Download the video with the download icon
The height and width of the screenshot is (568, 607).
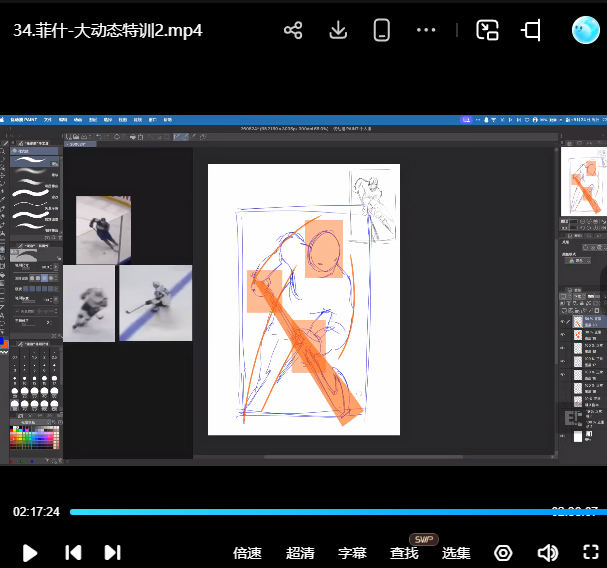[x=338, y=30]
